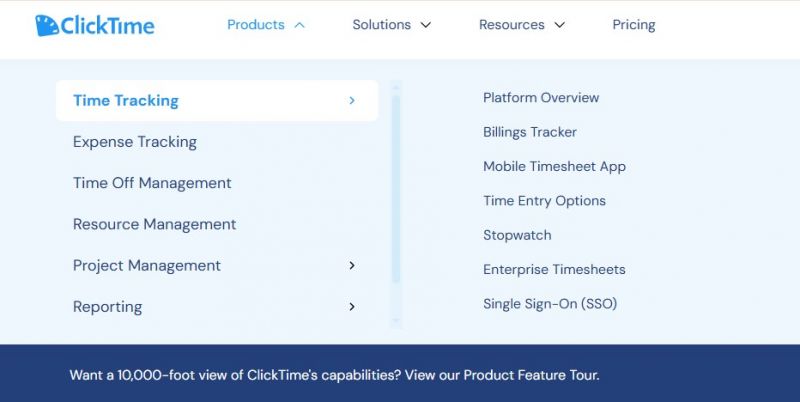View the Product Feature Tour banner link
The height and width of the screenshot is (402, 800).
click(x=531, y=375)
